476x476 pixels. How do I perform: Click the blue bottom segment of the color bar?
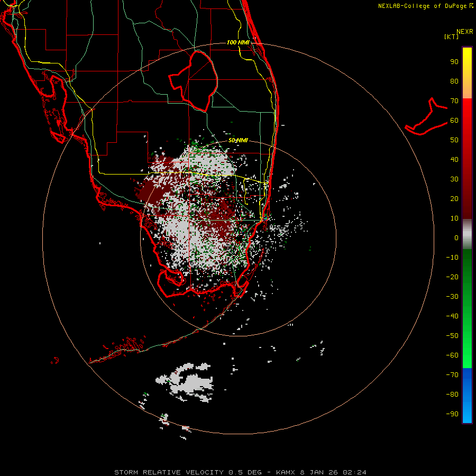tap(467, 396)
